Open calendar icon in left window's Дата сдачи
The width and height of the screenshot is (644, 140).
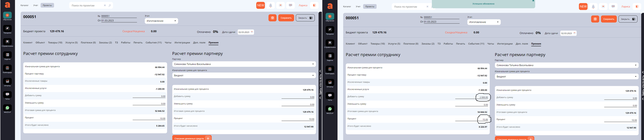(x=252, y=32)
